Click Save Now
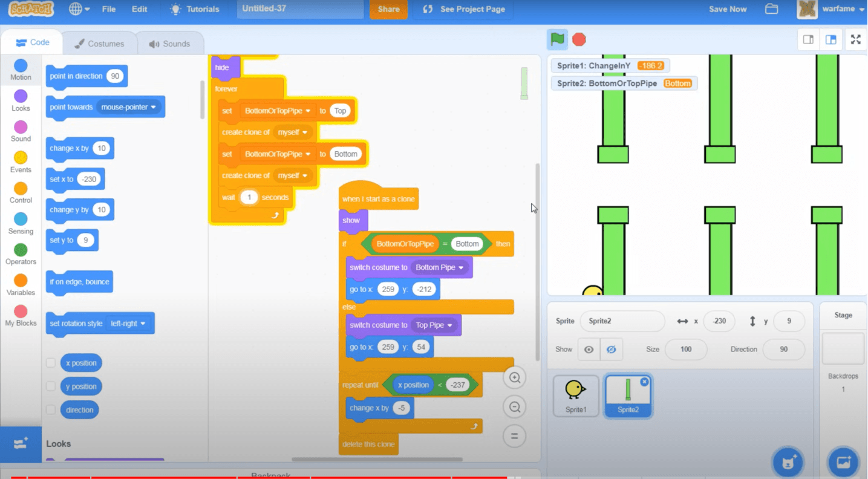Image resolution: width=868 pixels, height=479 pixels. 728,9
